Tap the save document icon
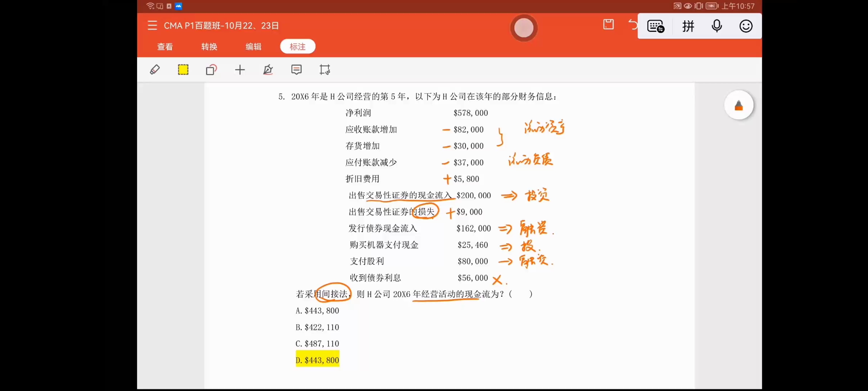 coord(608,25)
